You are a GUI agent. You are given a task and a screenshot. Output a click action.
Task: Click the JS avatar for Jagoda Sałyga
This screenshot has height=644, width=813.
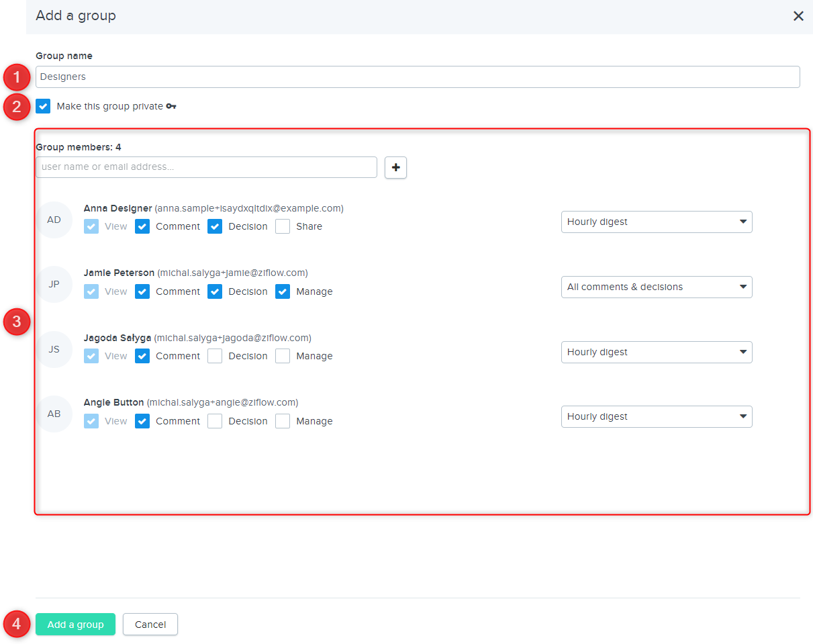click(x=54, y=349)
